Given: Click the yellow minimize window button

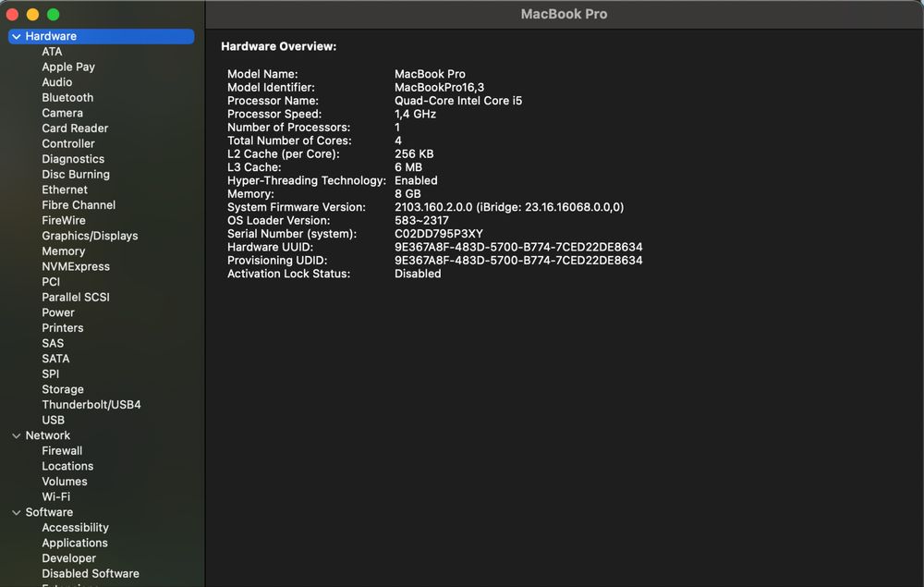Looking at the screenshot, I should pos(33,15).
